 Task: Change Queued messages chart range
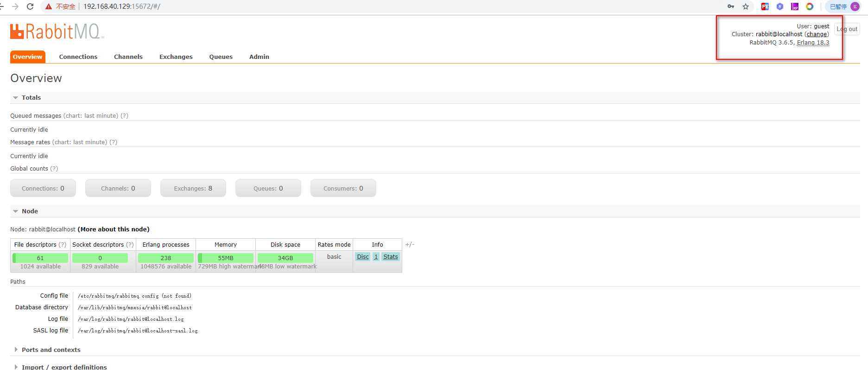pos(91,116)
